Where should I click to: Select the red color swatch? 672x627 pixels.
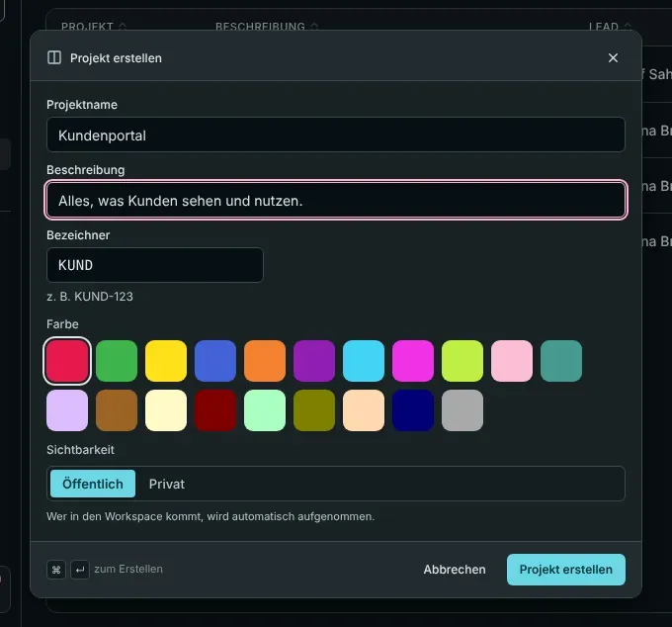click(x=67, y=361)
